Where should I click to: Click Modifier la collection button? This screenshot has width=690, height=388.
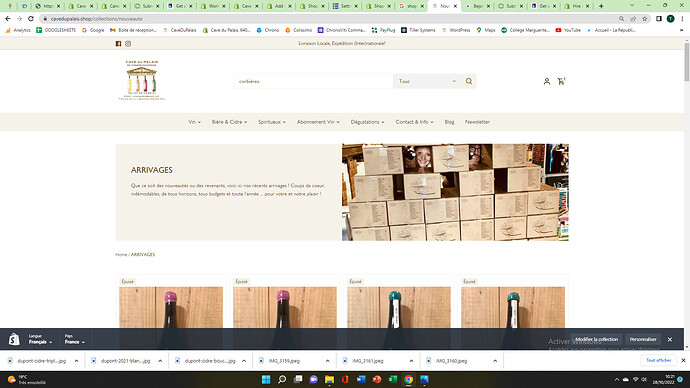596,339
